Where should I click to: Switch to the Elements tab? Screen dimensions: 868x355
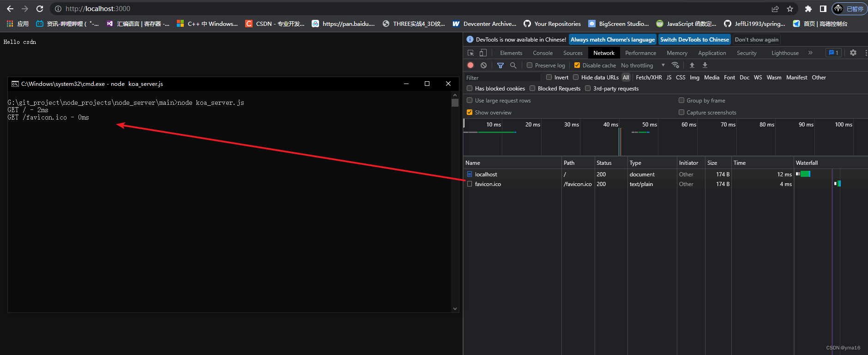[x=511, y=53]
